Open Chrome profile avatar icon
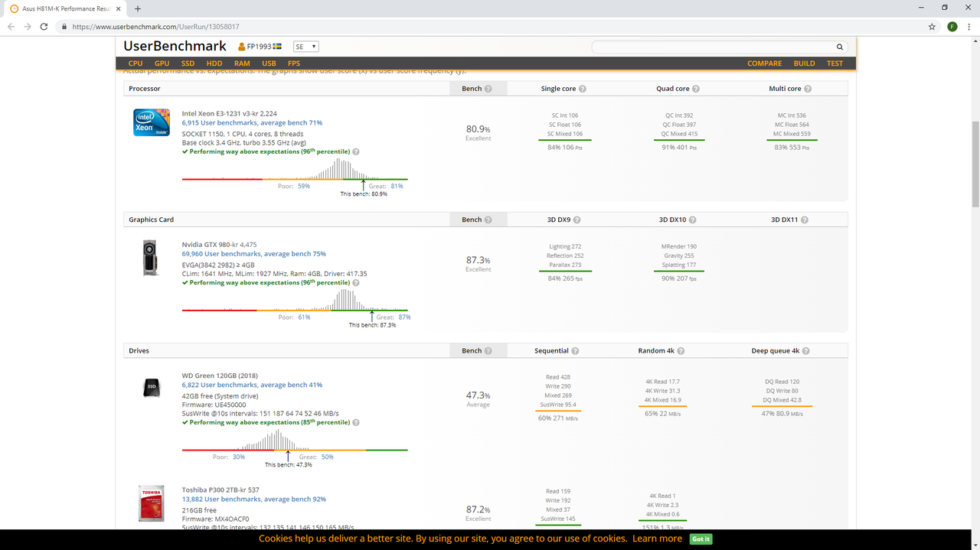 coord(952,26)
